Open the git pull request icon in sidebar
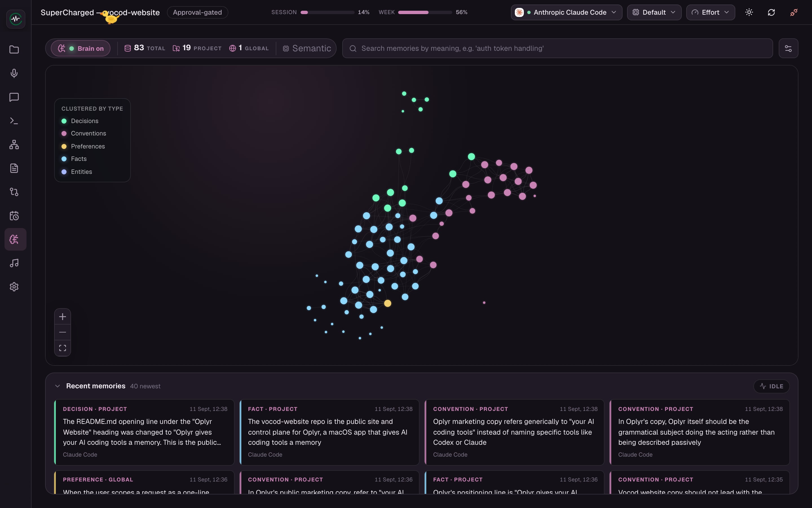The image size is (812, 508). [x=14, y=192]
